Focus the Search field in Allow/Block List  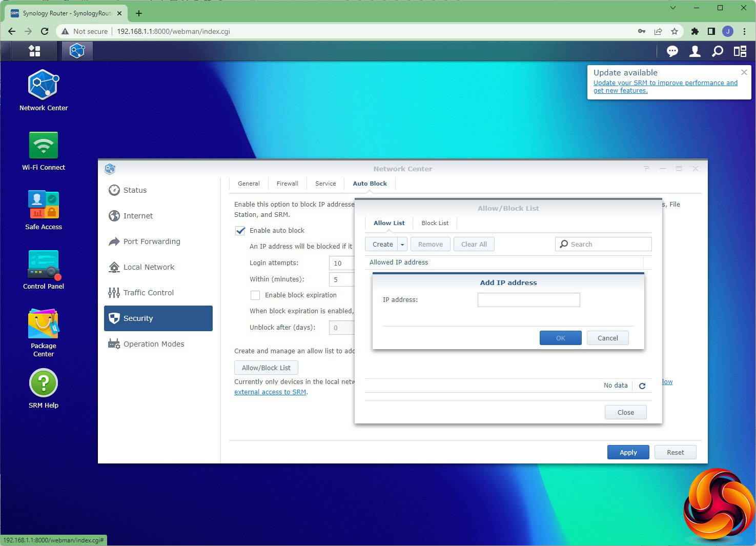click(x=603, y=244)
